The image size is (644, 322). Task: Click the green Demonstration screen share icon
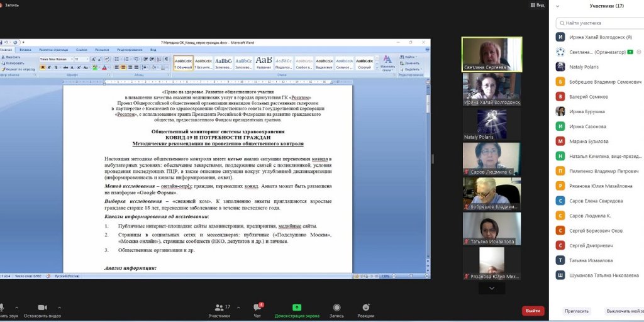click(x=297, y=308)
